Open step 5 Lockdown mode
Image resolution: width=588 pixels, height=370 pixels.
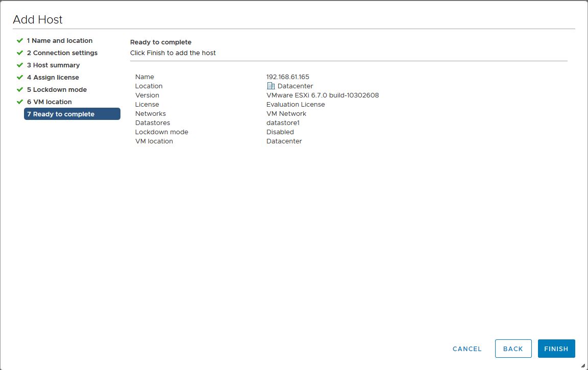click(57, 90)
